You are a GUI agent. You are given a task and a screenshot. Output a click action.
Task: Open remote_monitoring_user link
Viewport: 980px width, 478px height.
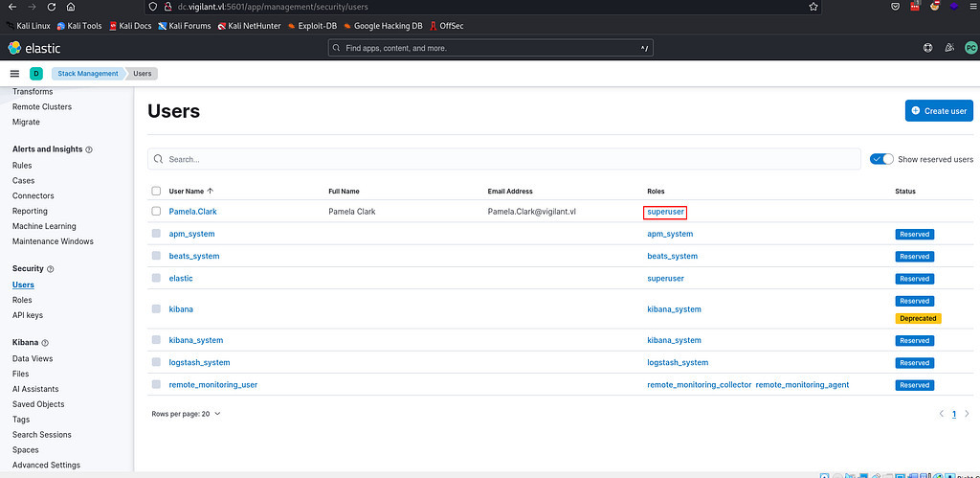(213, 385)
